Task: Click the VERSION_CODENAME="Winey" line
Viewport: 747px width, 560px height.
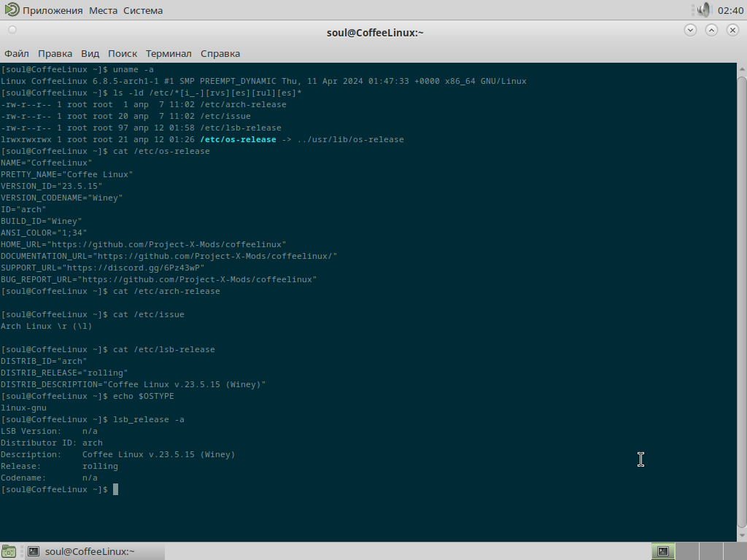Action: [62, 198]
